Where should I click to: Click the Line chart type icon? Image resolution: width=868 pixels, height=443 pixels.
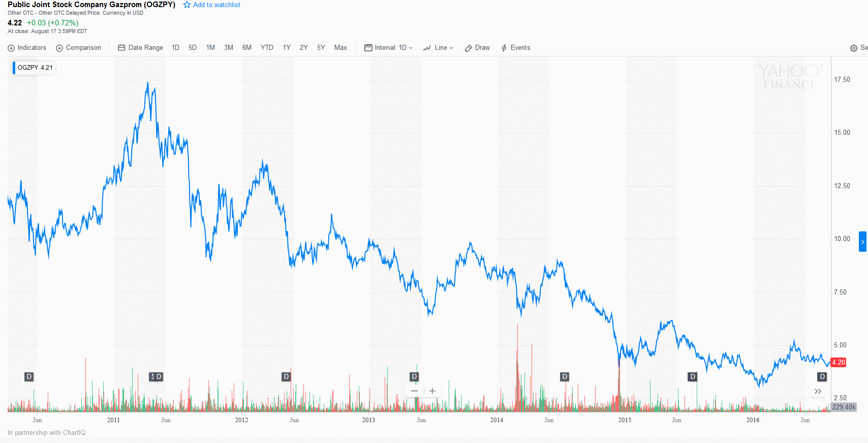tap(427, 48)
